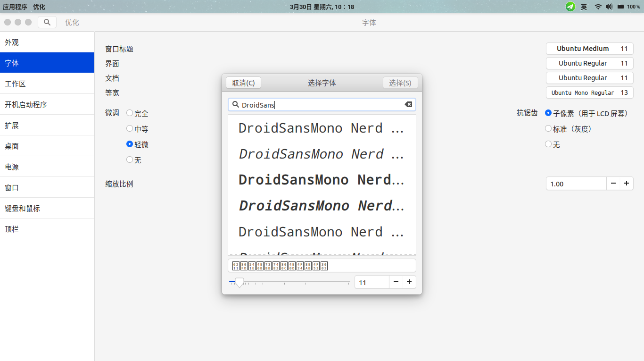
Task: Open the 优化 menu in the top bar
Action: coord(39,7)
